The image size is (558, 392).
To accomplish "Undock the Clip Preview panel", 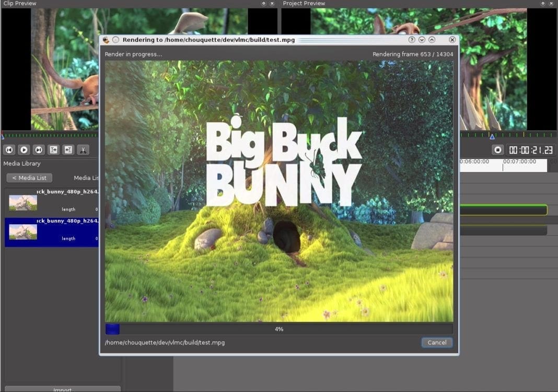I will pos(264,4).
